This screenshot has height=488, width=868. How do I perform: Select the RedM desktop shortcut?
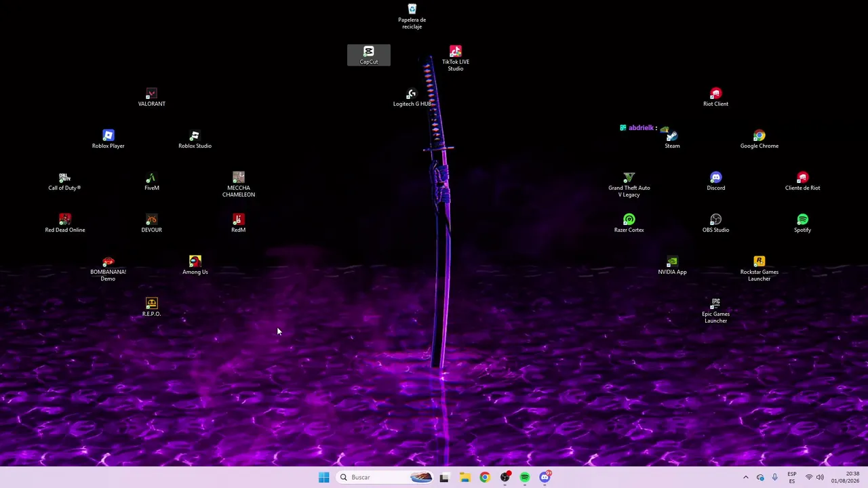[238, 223]
